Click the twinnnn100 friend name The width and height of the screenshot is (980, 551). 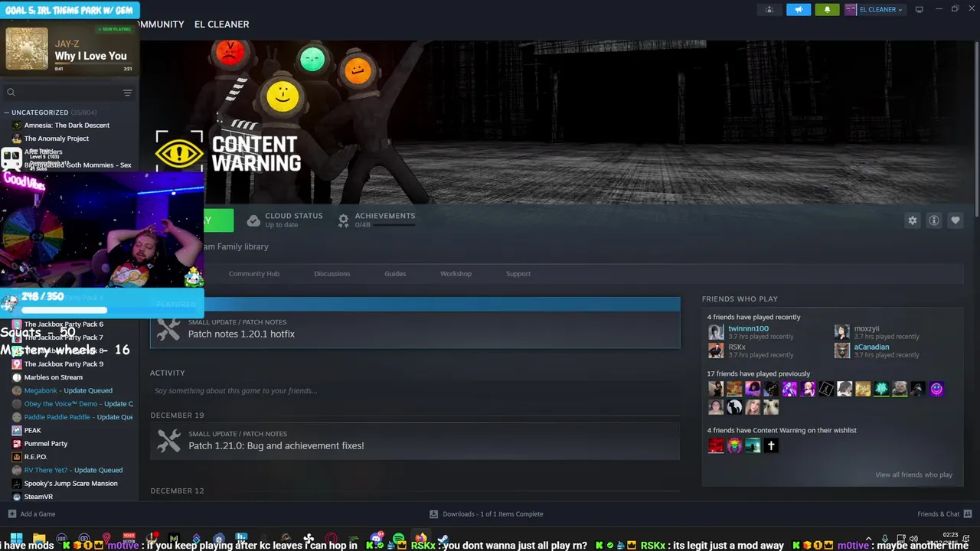pos(748,328)
